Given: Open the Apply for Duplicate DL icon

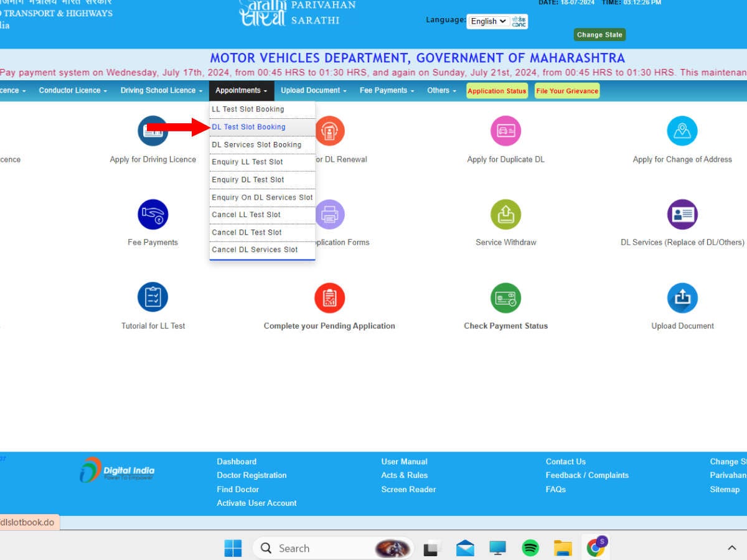Looking at the screenshot, I should [x=505, y=131].
